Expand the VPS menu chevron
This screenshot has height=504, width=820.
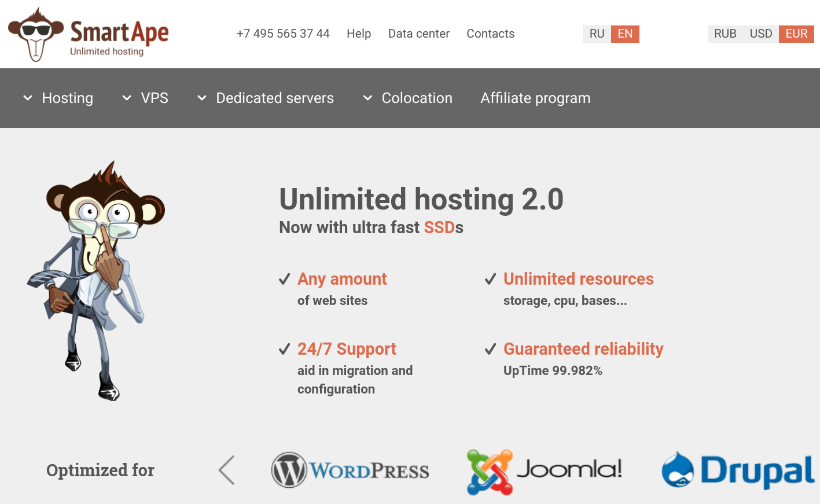pos(127,98)
